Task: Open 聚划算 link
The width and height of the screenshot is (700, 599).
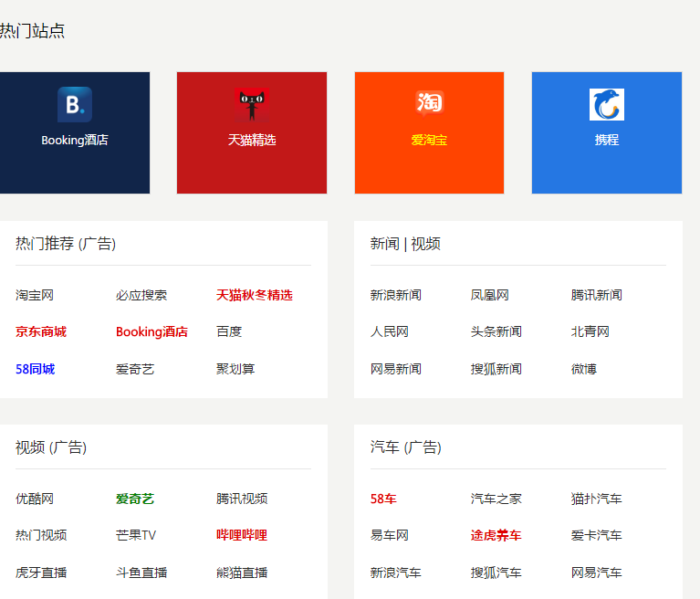Action: coord(235,370)
